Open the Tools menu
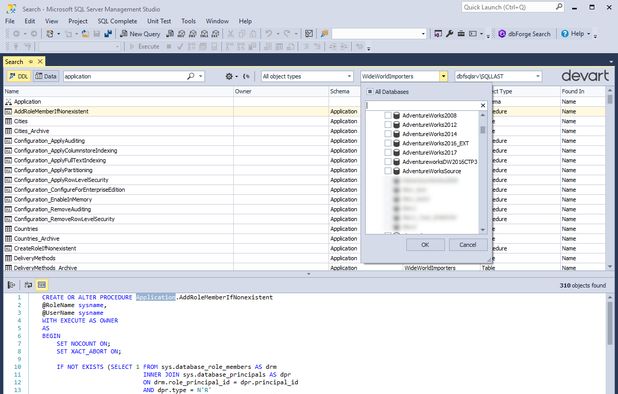 (188, 21)
